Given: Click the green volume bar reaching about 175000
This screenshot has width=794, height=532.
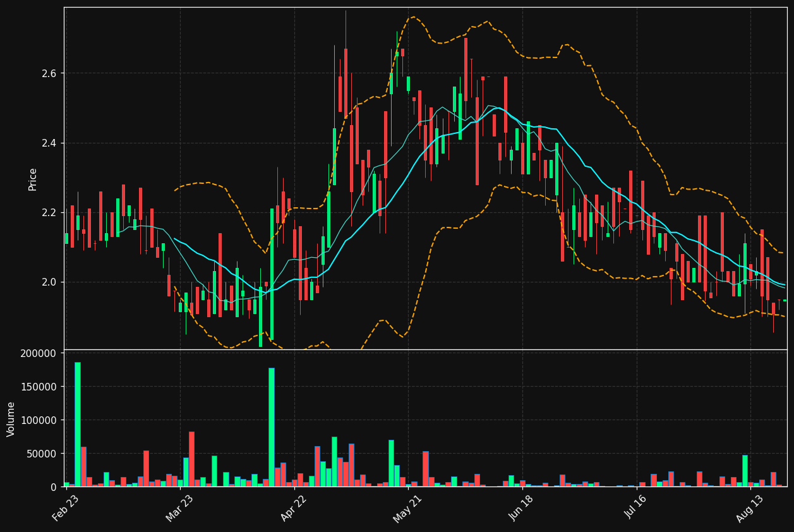Looking at the screenshot, I should 272,427.
